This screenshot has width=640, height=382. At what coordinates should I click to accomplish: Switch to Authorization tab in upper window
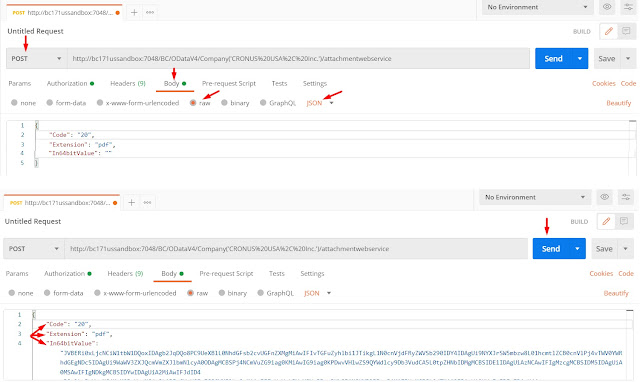click(x=70, y=83)
